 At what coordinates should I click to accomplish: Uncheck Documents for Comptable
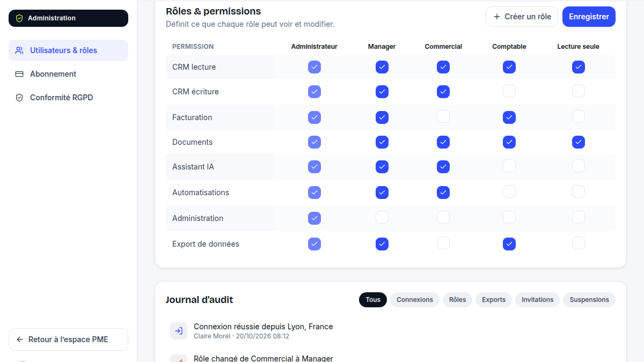pyautogui.click(x=509, y=142)
